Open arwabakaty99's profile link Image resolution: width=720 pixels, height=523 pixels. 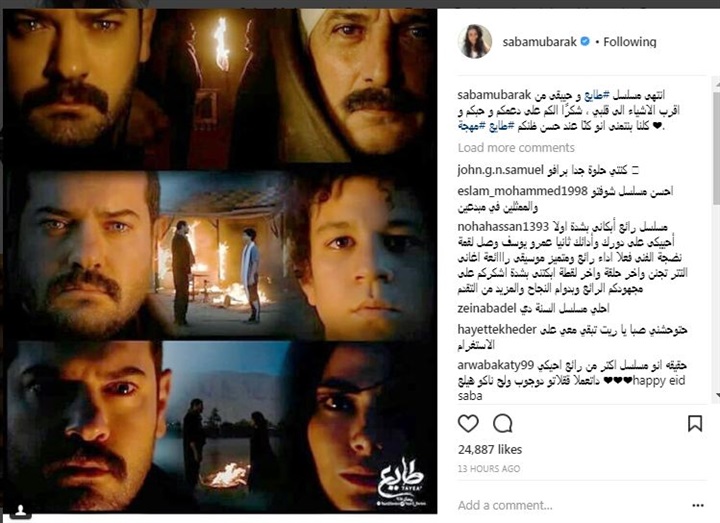coord(495,366)
